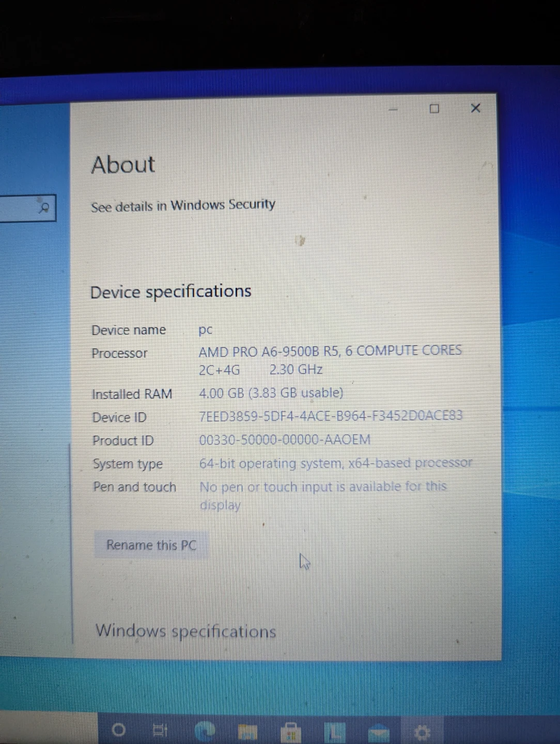Click the Product ID label
Viewport: 560px width, 744px height.
click(x=123, y=441)
